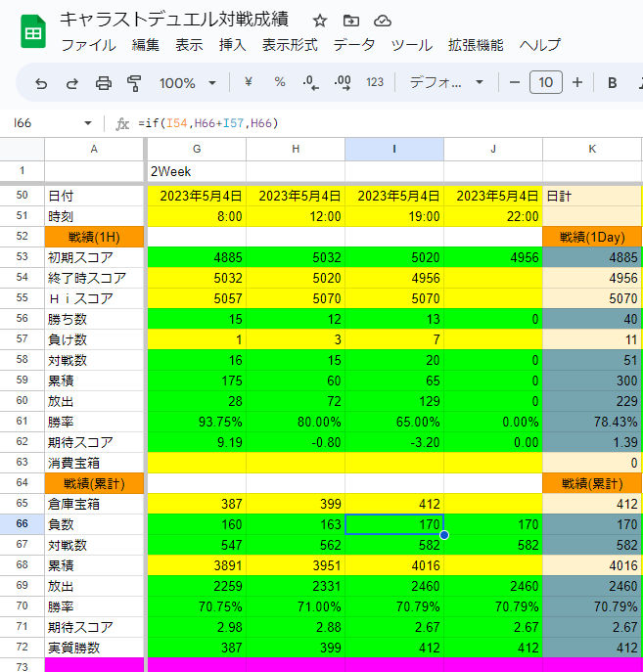Increase font size with plus button
The width and height of the screenshot is (643, 672).
tap(577, 83)
